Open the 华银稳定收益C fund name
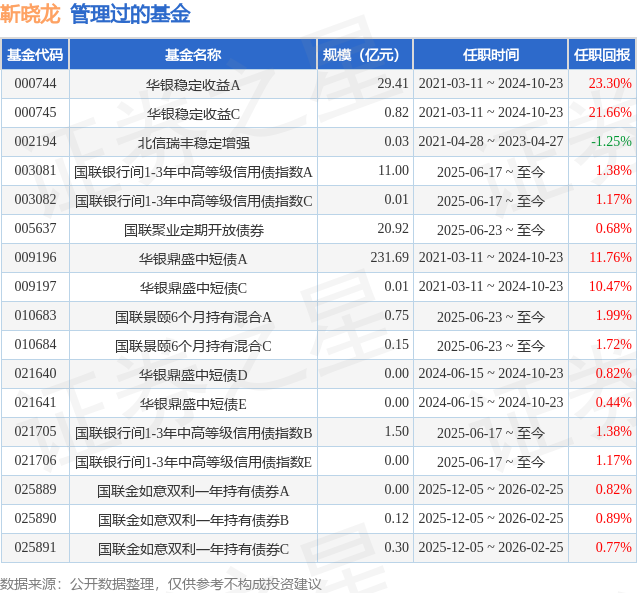This screenshot has width=637, height=593. pyautogui.click(x=193, y=113)
